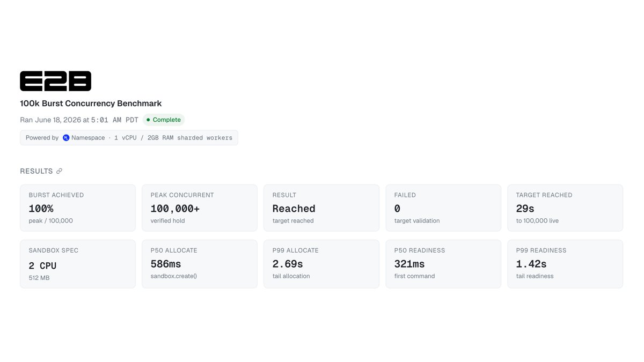Click the Reached value

click(294, 209)
